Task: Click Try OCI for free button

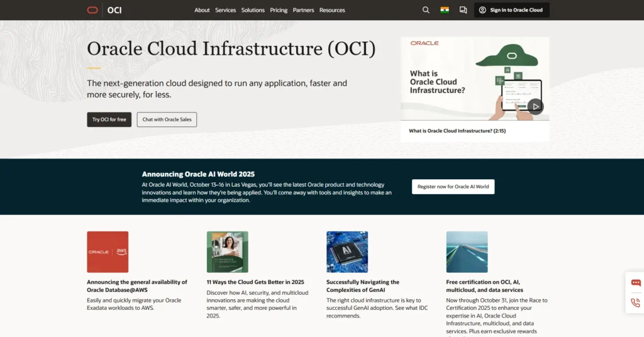Action: [x=109, y=119]
